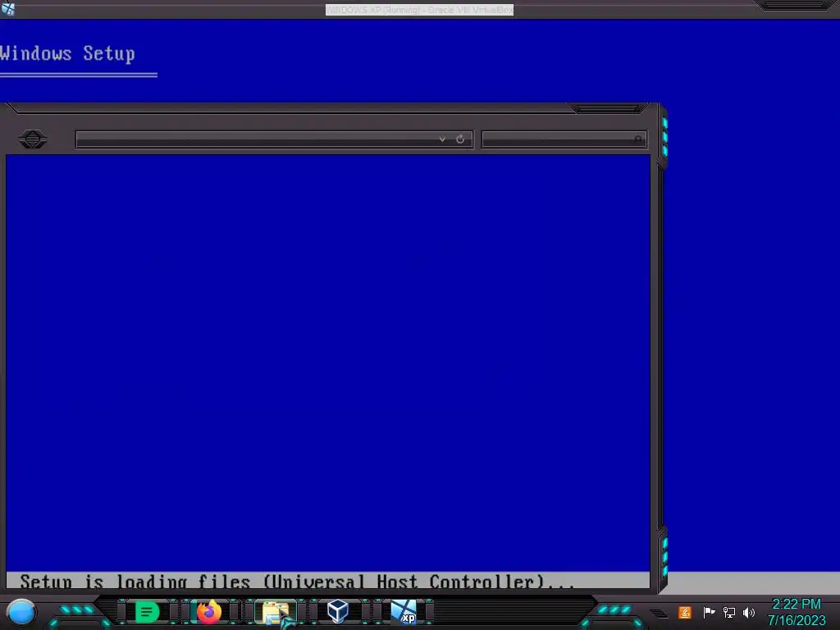Switch to the Windows XP VM taskbar icon
The height and width of the screenshot is (630, 840).
[x=404, y=612]
